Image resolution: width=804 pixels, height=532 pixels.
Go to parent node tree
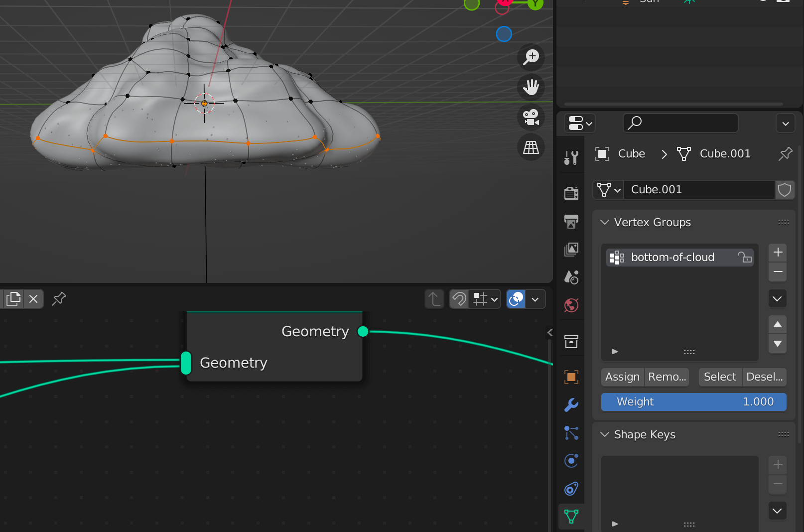coord(434,299)
